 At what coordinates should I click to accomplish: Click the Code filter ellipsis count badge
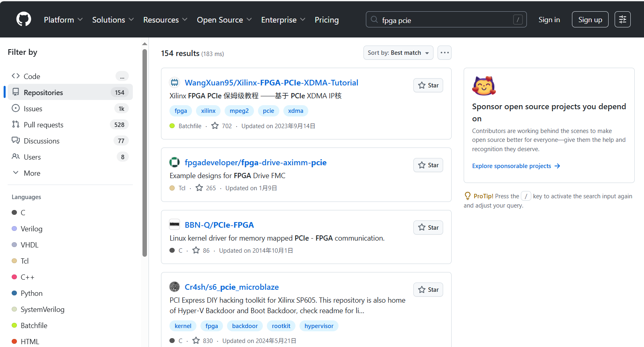pyautogui.click(x=122, y=76)
